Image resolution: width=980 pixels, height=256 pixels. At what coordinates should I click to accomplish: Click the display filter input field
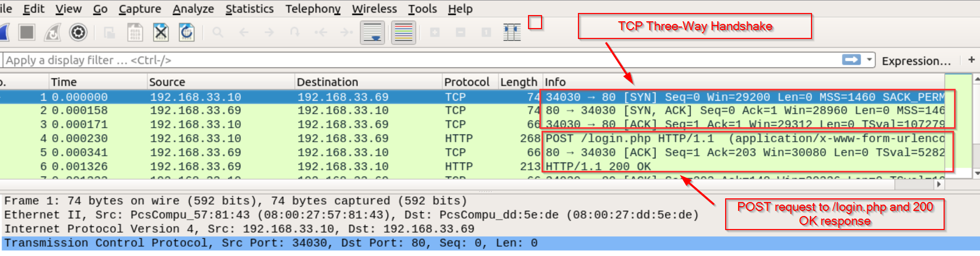click(416, 60)
